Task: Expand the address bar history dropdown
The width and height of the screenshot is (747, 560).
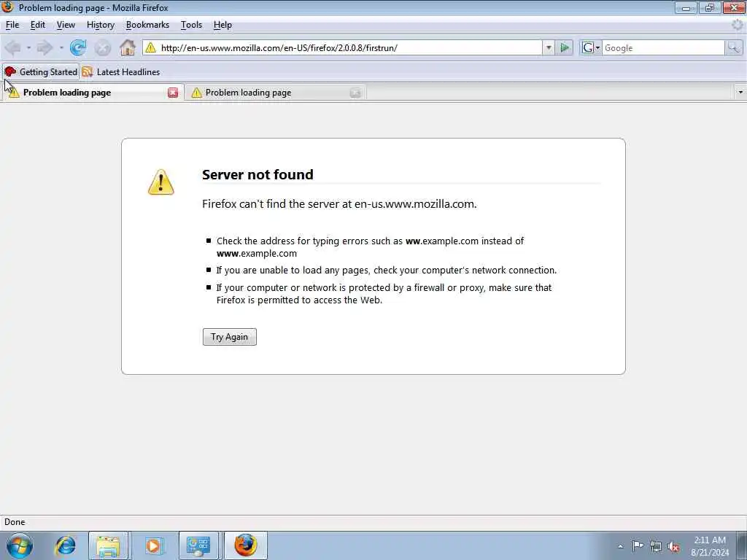Action: (549, 47)
